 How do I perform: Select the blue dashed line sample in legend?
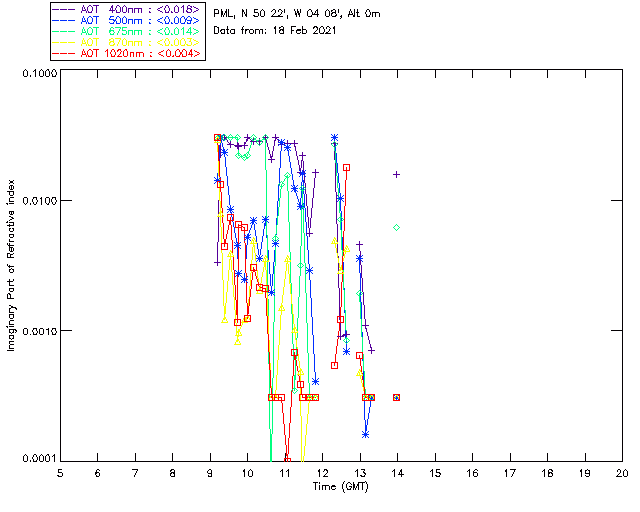pos(64,20)
